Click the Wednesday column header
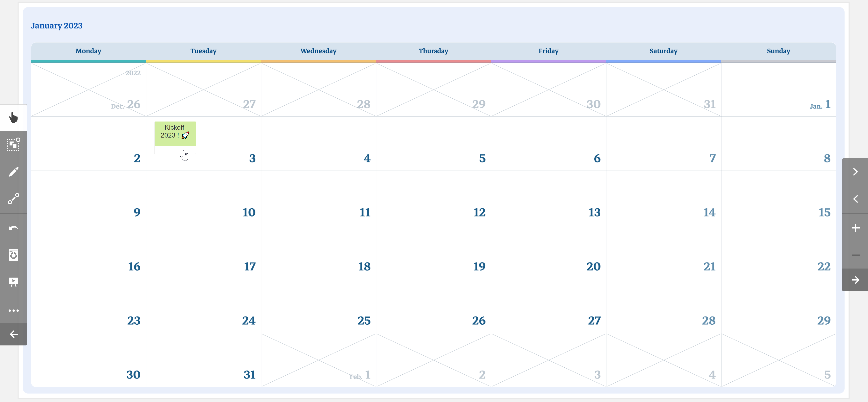The image size is (868, 402). tap(318, 51)
